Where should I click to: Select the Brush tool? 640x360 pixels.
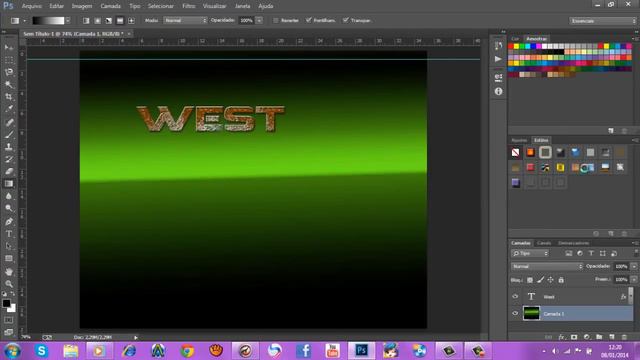pyautogui.click(x=9, y=134)
